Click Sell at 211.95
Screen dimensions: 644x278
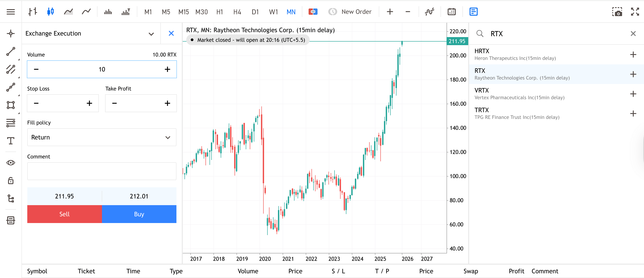(x=64, y=214)
